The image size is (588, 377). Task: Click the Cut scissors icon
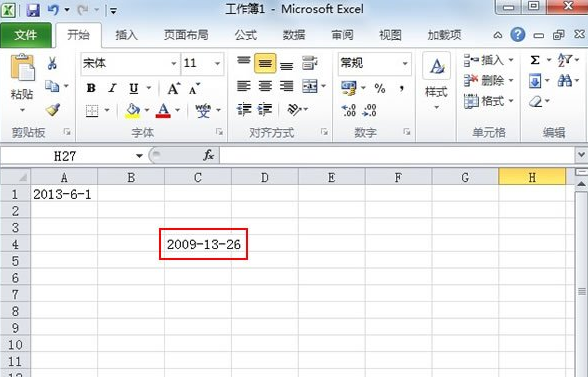click(52, 63)
